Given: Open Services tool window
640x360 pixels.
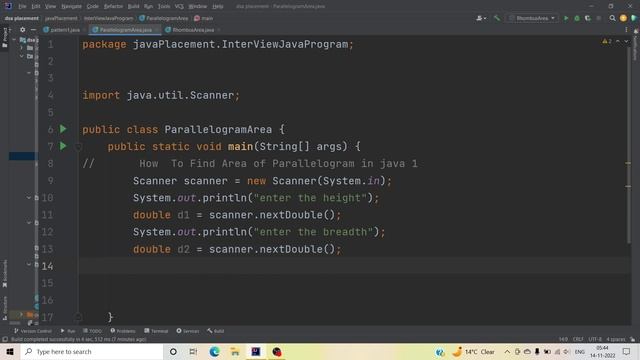Looking at the screenshot, I should pyautogui.click(x=188, y=331).
